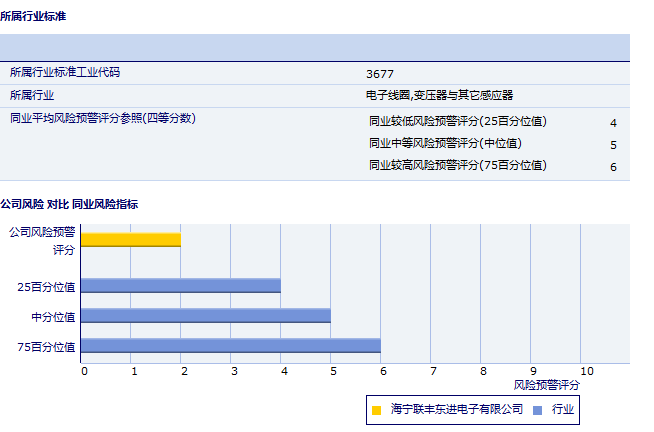Select the 中分位值 blue bar

(x=206, y=316)
